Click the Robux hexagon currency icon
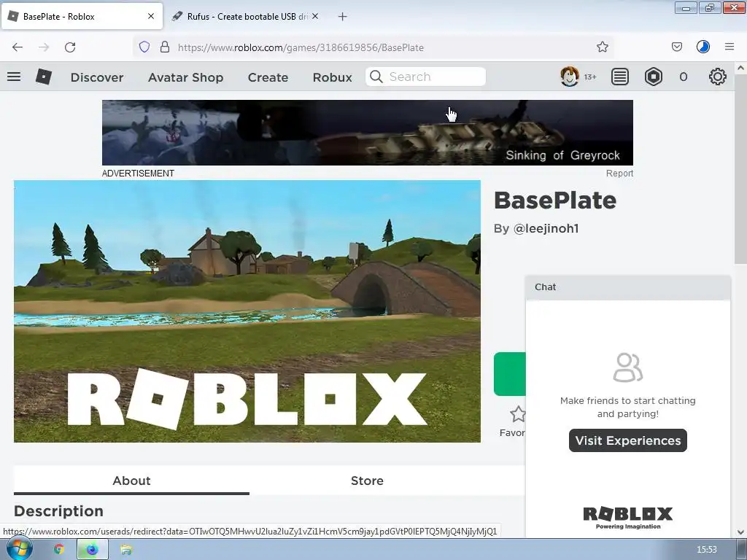 [653, 77]
